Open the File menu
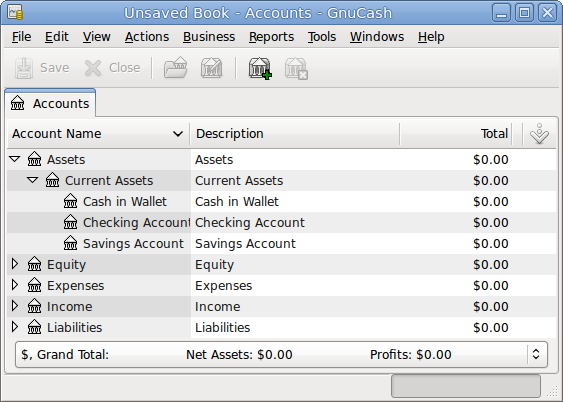Screen dimensions: 563x402 point(22,37)
